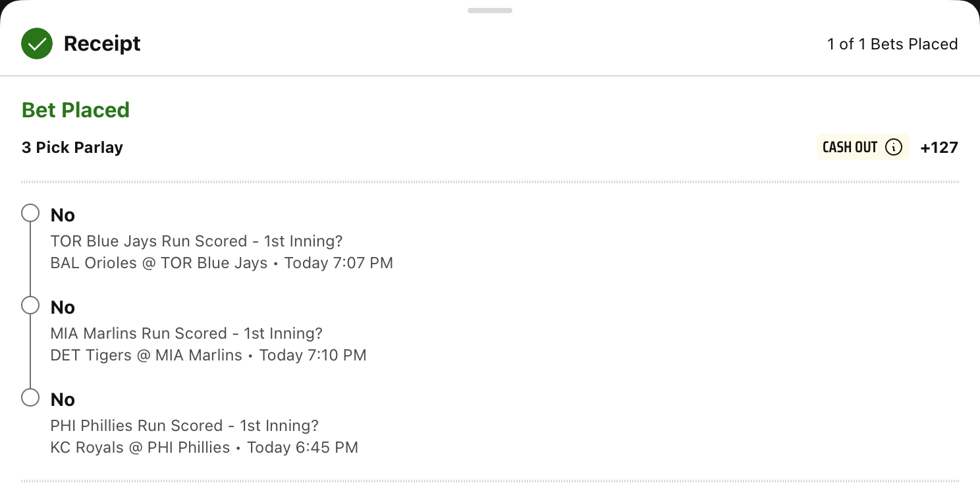
Task: Click the Receipt header title
Action: (x=102, y=43)
